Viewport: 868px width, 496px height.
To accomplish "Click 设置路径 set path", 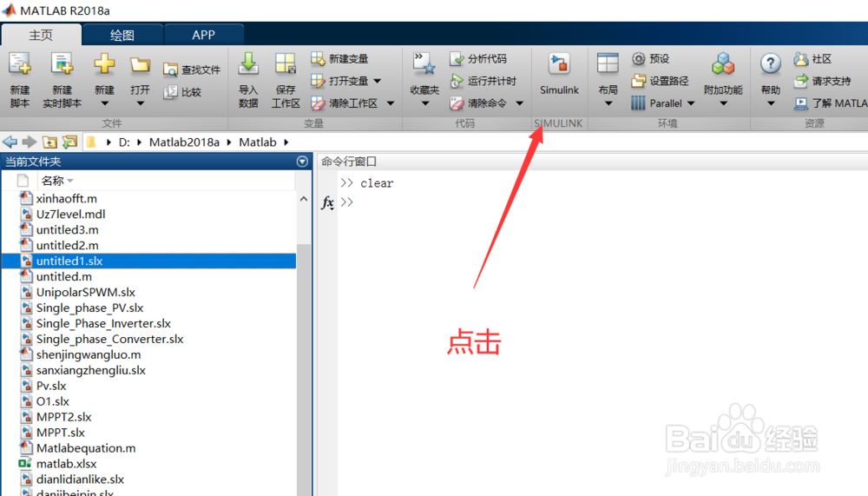I will pyautogui.click(x=660, y=81).
